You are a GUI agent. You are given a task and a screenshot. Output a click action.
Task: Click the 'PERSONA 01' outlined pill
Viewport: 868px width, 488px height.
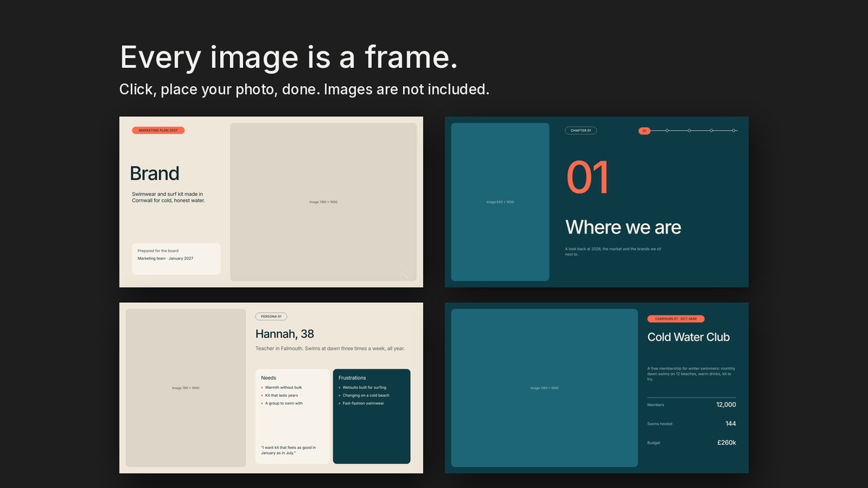[271, 317]
